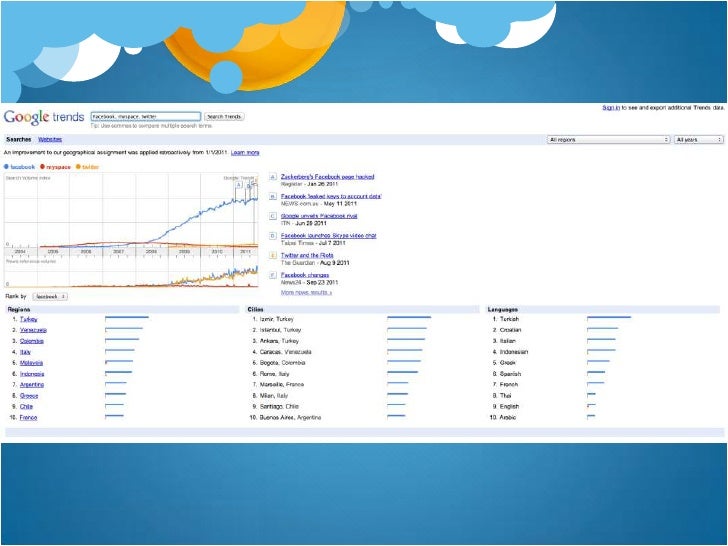Open the Italy region link
This screenshot has height=546, width=728.
tap(25, 352)
